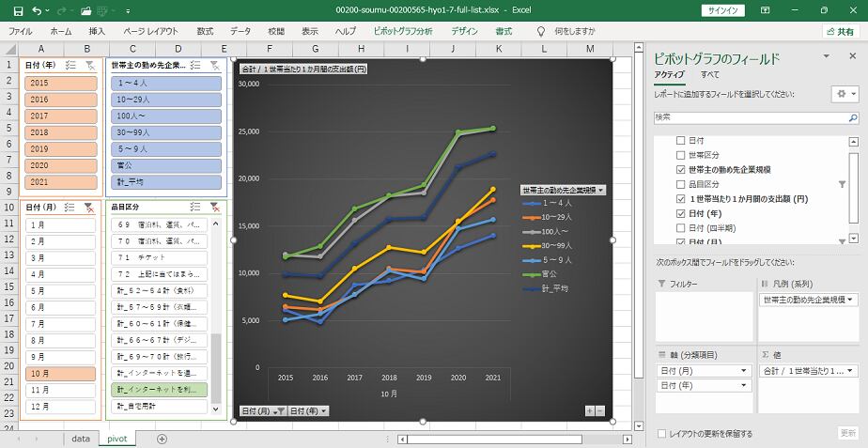The image size is (868, 448).
Task: Uncheck the 1世帯当たり1か月間の支出額 field
Action: (681, 199)
